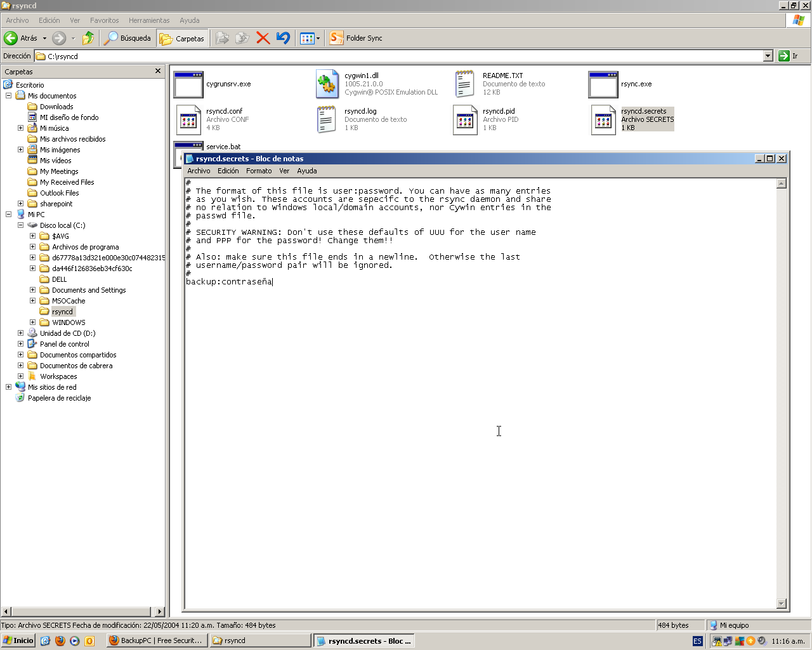Expand the Mi música tree node

(20, 128)
